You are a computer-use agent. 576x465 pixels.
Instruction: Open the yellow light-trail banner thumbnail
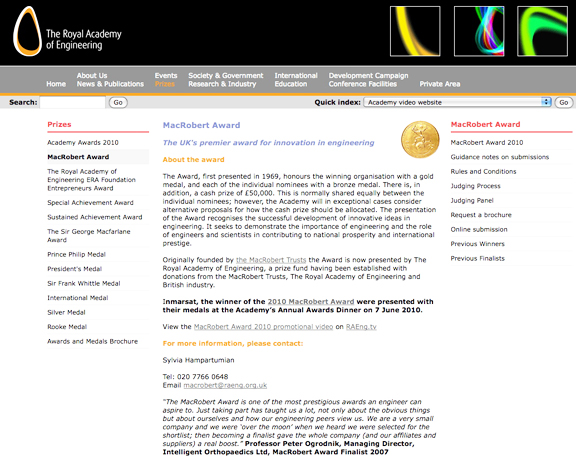tap(415, 31)
